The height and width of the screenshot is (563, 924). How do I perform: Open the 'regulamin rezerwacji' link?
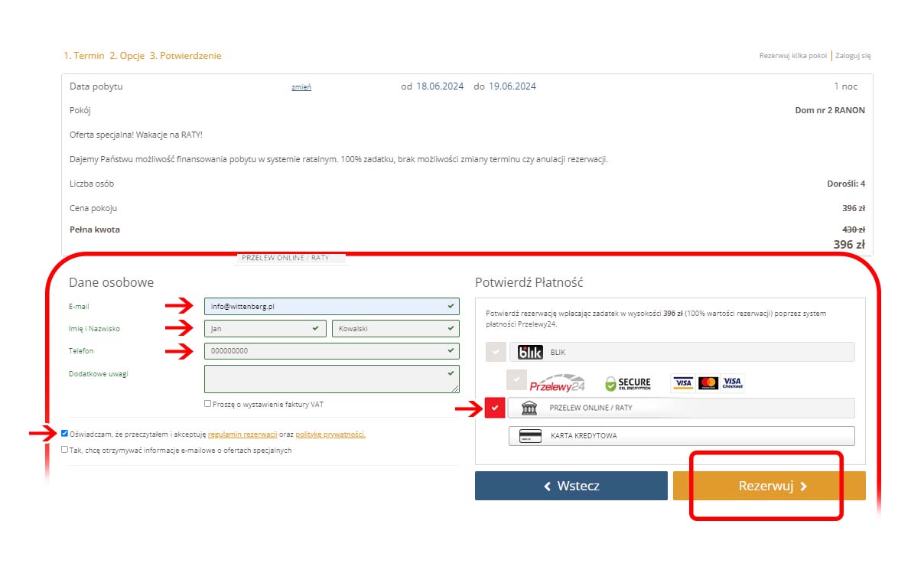(x=242, y=434)
